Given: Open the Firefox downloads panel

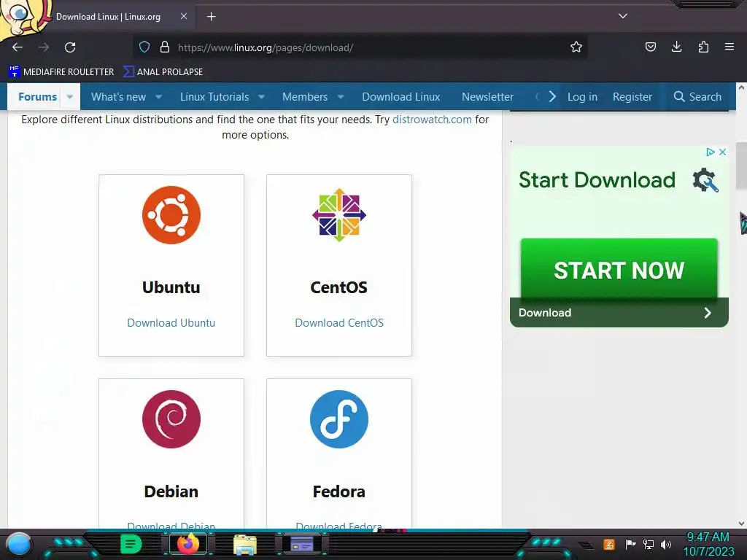Looking at the screenshot, I should pos(676,47).
